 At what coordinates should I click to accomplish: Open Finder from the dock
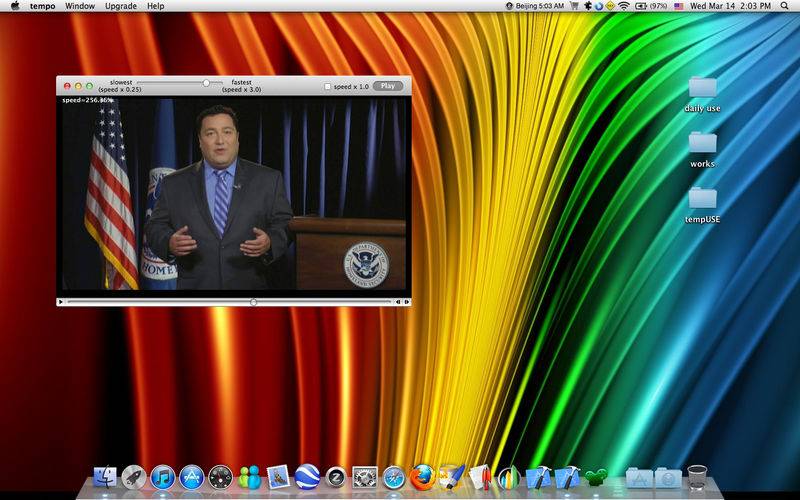pyautogui.click(x=105, y=478)
